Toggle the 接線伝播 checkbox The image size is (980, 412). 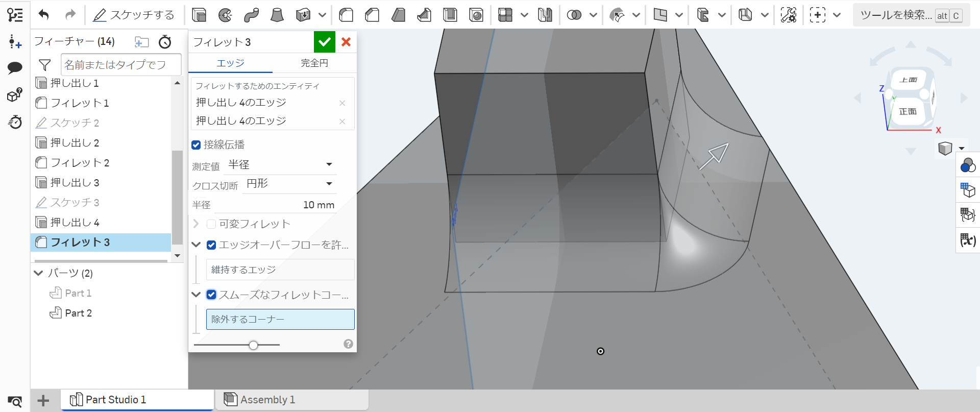click(x=196, y=145)
